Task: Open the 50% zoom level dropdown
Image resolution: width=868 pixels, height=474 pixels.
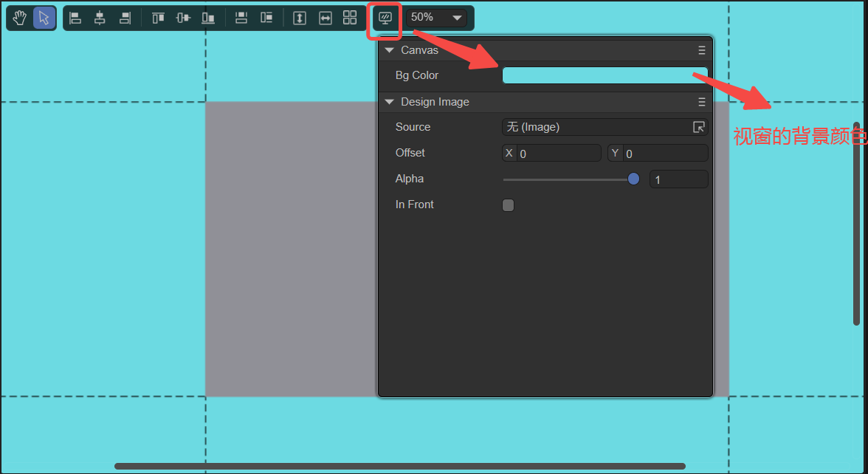Action: pyautogui.click(x=437, y=18)
